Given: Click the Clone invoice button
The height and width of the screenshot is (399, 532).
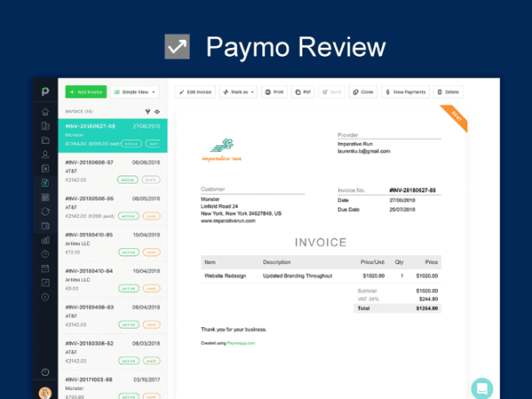Looking at the screenshot, I should pyautogui.click(x=363, y=91).
